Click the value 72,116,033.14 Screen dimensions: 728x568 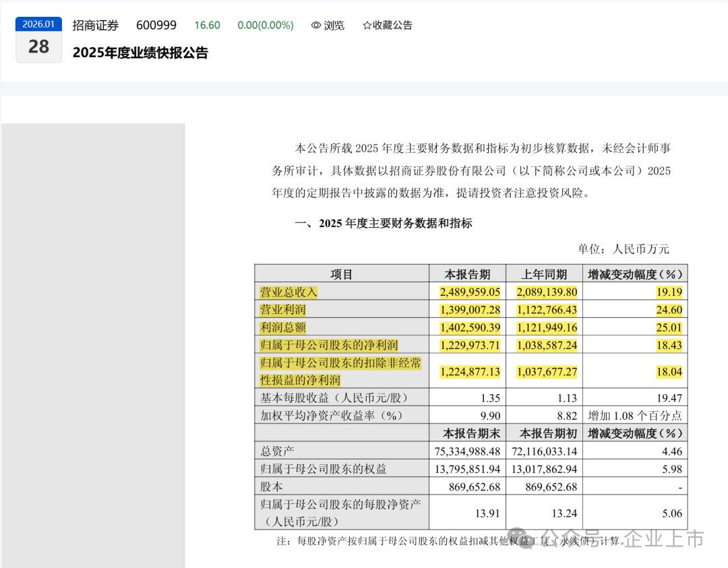point(544,451)
